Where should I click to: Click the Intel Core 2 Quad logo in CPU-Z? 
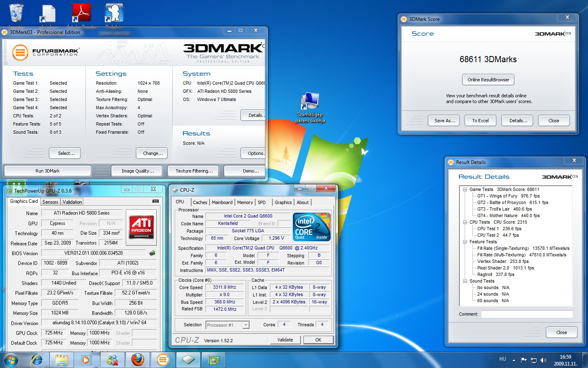coord(312,227)
